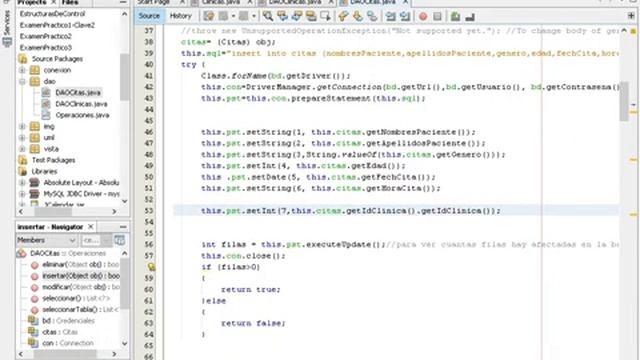The image size is (640, 360).
Task: Click the Previous Bookmark icon
Action: [x=343, y=16]
